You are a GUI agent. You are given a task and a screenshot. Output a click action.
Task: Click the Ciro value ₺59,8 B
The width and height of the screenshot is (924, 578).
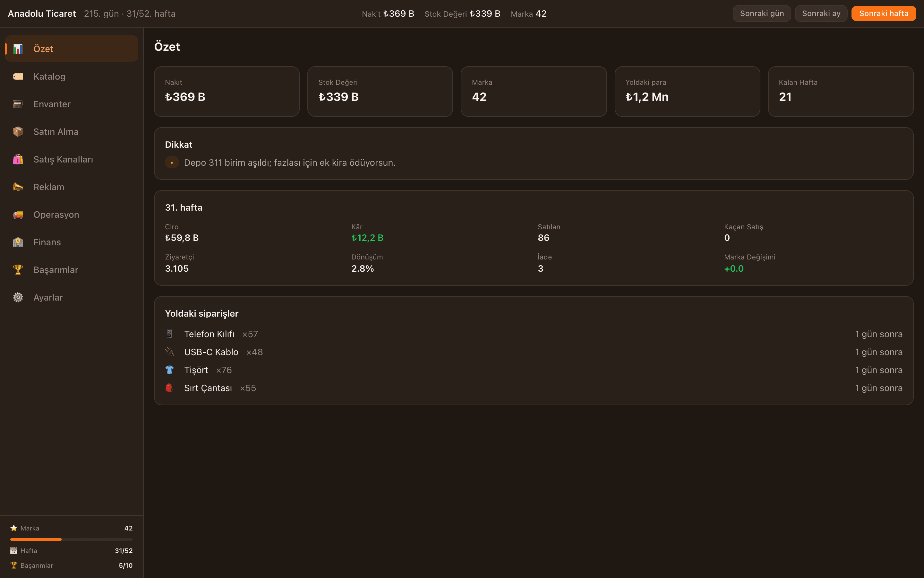point(182,238)
